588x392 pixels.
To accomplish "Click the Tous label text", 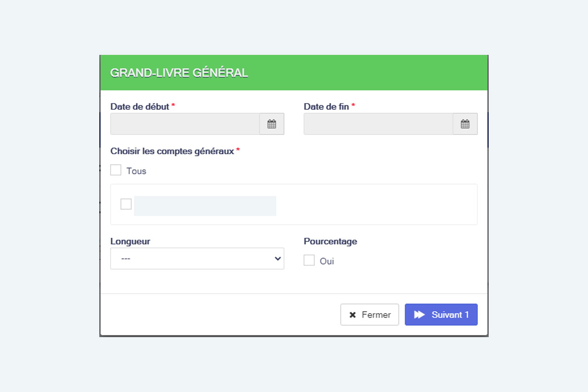I will coord(136,171).
